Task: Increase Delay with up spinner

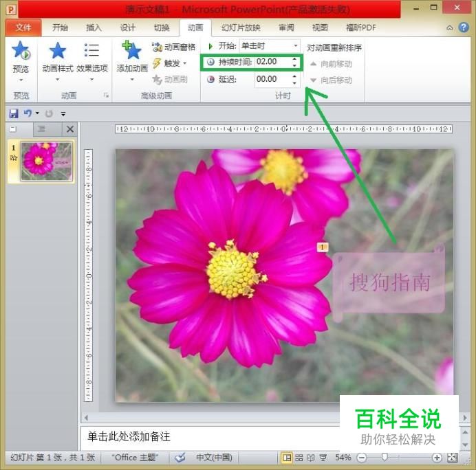Action: pyautogui.click(x=294, y=76)
